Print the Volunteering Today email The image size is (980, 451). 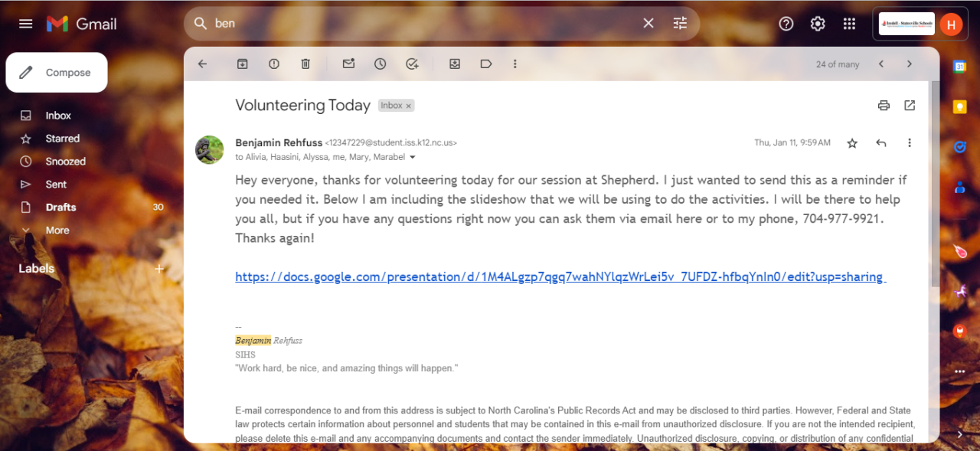884,106
